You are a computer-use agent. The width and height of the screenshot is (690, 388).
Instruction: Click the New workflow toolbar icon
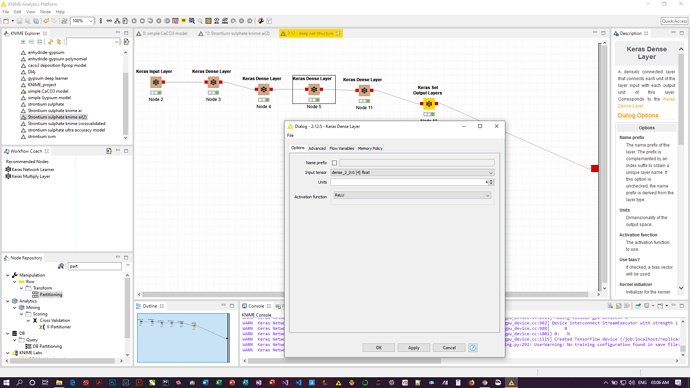[x=6, y=21]
